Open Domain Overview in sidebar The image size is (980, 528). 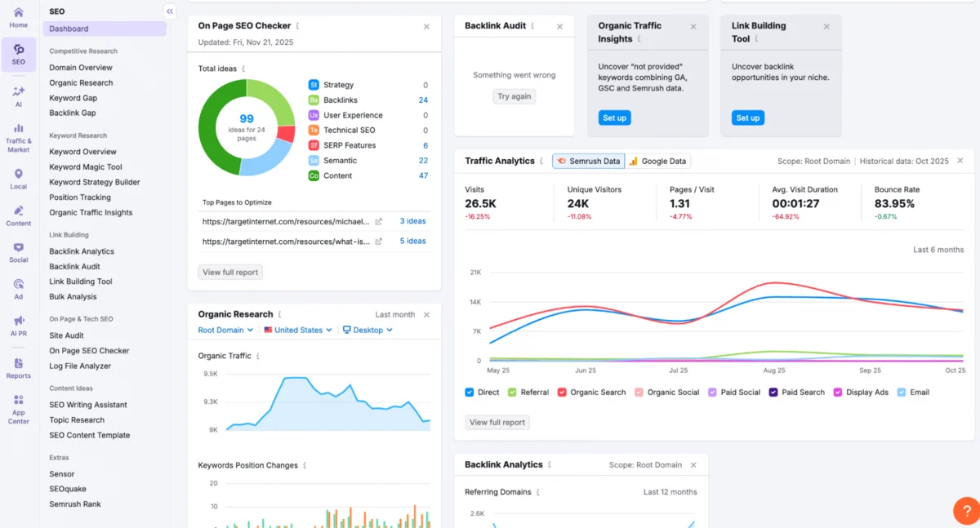[81, 68]
